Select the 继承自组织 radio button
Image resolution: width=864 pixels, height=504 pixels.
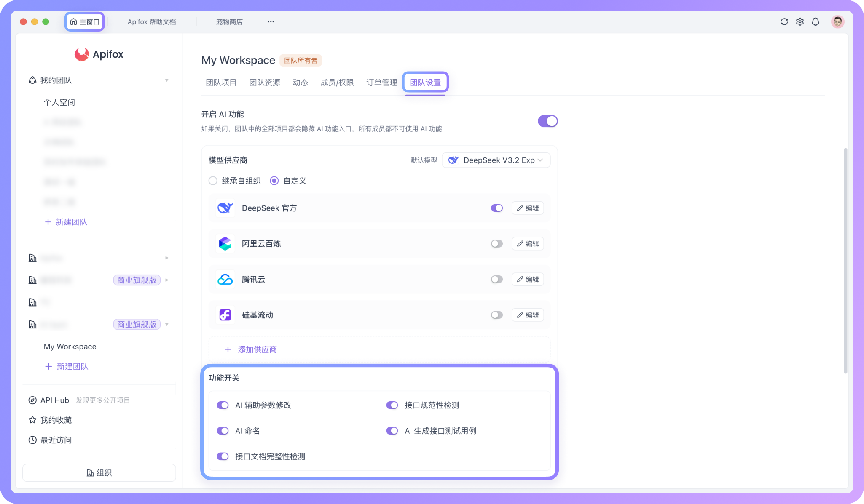(213, 181)
